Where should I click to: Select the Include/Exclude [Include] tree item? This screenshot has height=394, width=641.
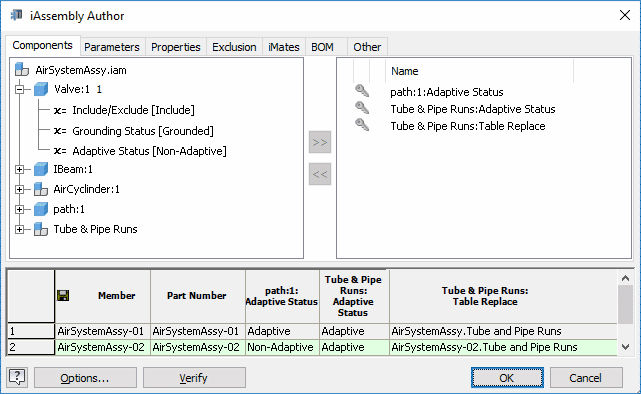click(133, 110)
